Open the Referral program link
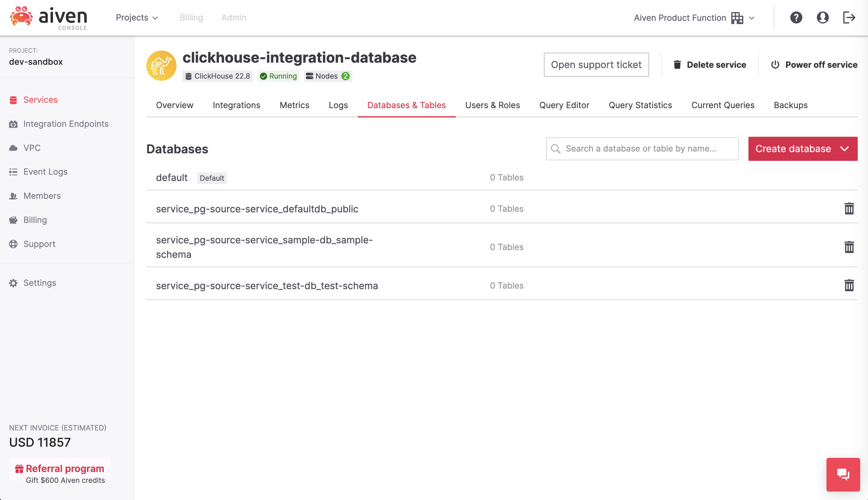 (x=65, y=468)
